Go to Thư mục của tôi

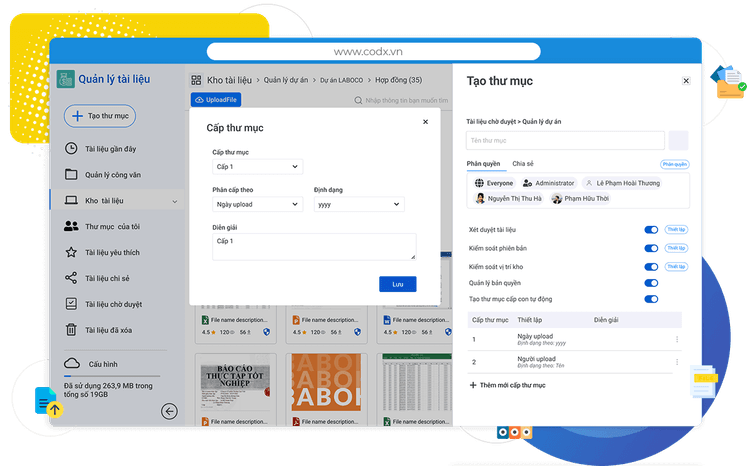[112, 226]
